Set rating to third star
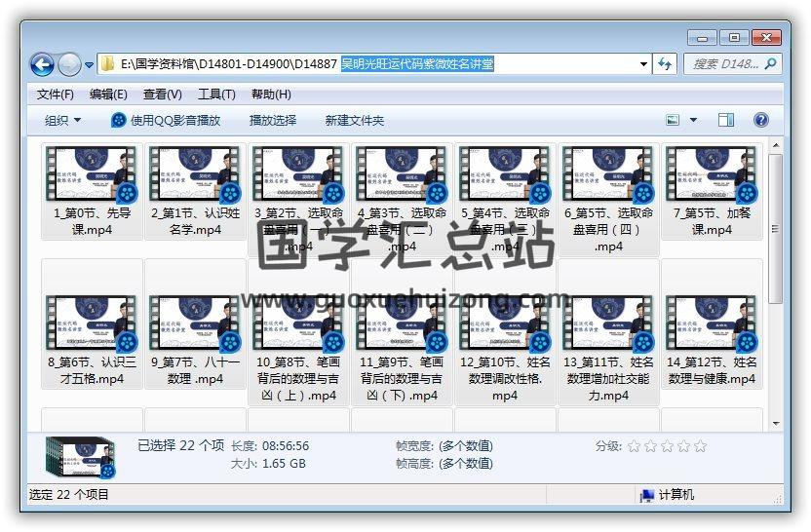Viewport: 811px width, 532px height. click(667, 446)
